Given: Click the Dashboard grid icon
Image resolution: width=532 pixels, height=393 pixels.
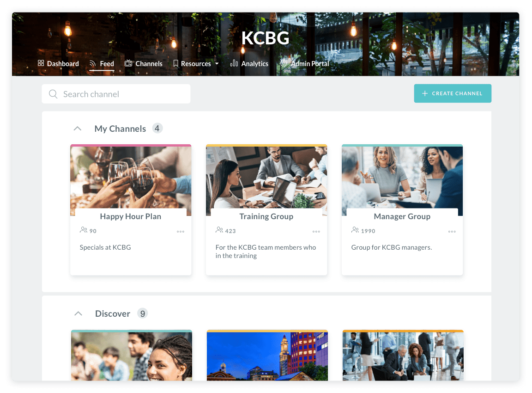Looking at the screenshot, I should 41,63.
